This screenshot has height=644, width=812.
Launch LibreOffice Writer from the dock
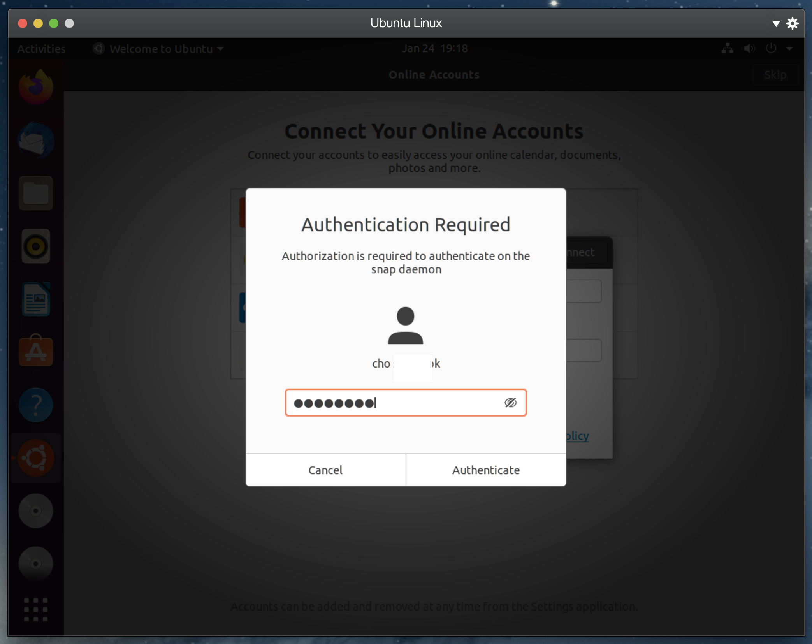tap(36, 299)
